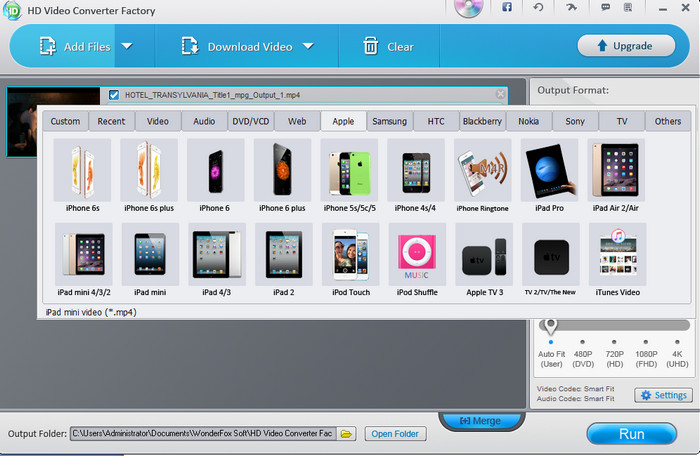Viewport: 700px width, 456px height.
Task: Click the register list icon in title bar
Action: click(628, 7)
